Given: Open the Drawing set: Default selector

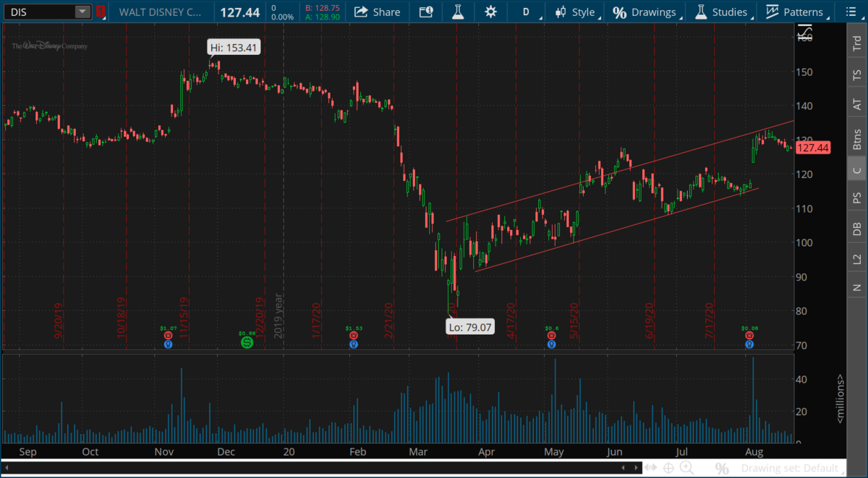Looking at the screenshot, I should tap(793, 469).
